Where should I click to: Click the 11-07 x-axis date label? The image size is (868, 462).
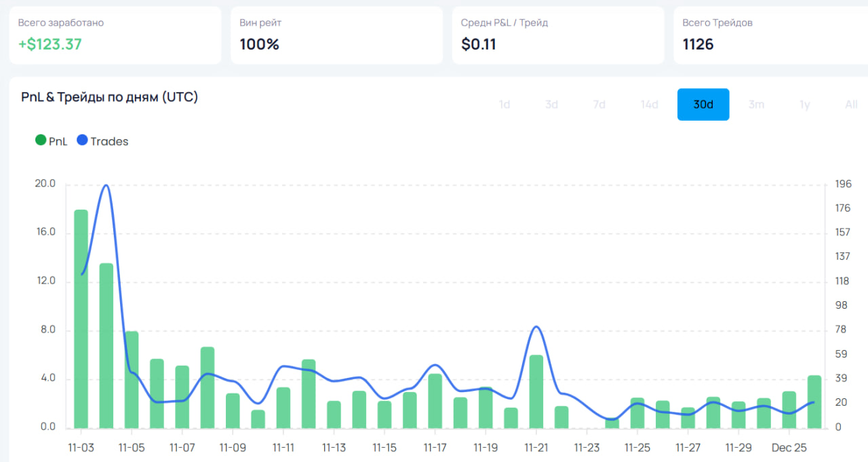click(182, 448)
